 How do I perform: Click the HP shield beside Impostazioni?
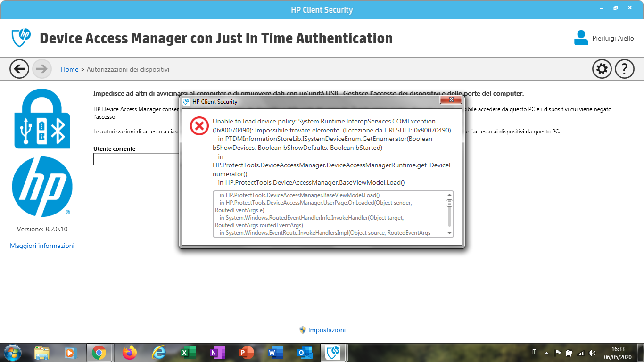coord(302,330)
